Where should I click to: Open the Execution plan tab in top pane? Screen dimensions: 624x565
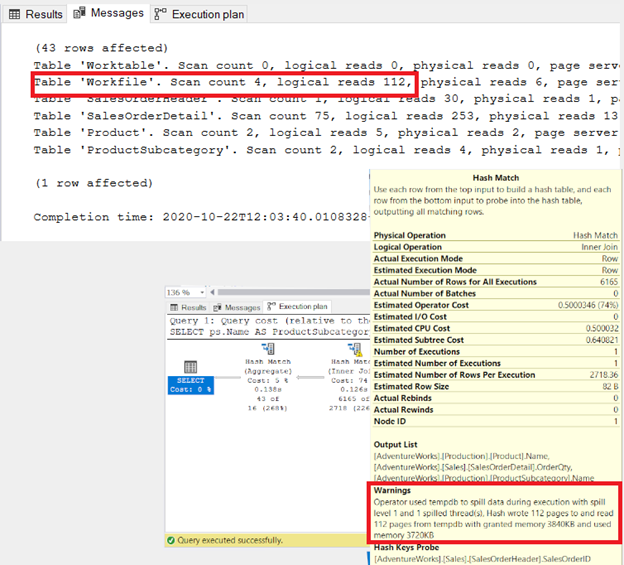pyautogui.click(x=199, y=14)
